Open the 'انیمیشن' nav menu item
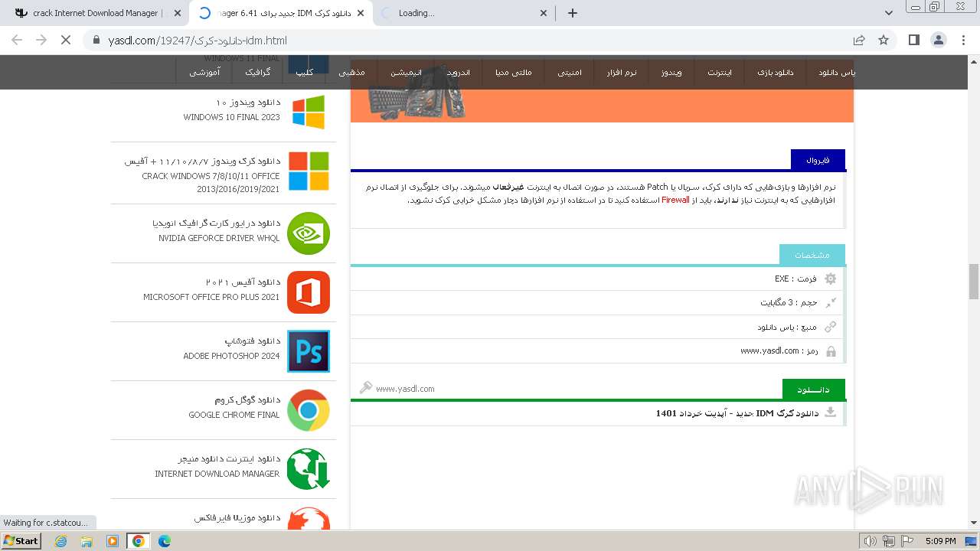Screen dimensions: 980x551 (406, 73)
